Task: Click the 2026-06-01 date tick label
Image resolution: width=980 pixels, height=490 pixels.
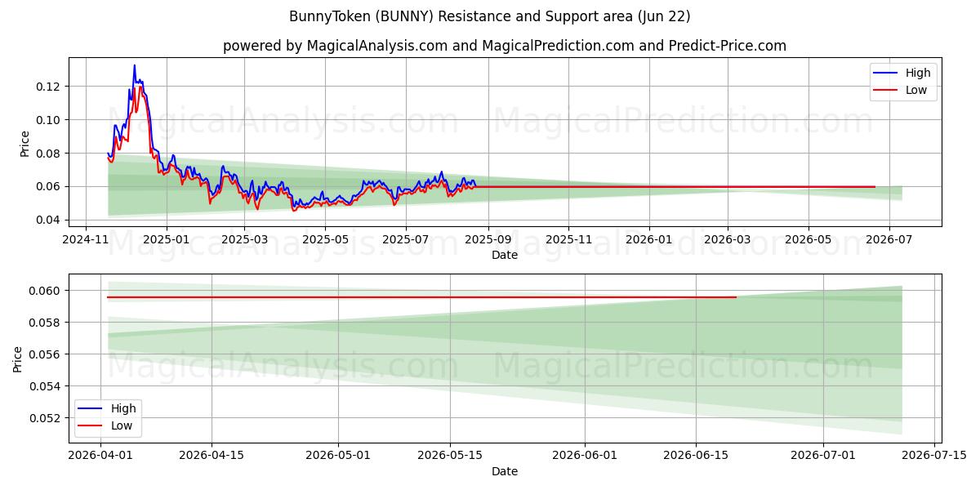Action: [585, 457]
